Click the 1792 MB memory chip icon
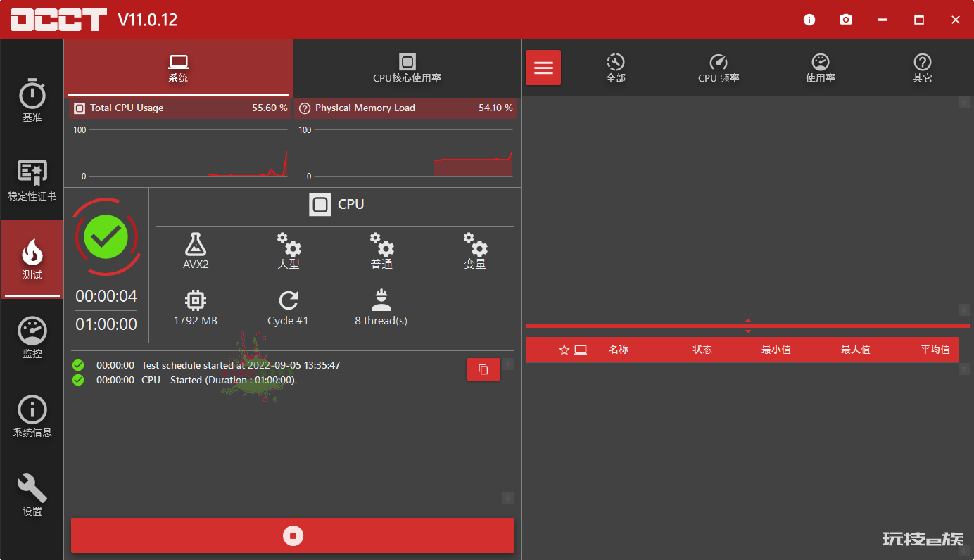The image size is (974, 560). click(x=196, y=300)
